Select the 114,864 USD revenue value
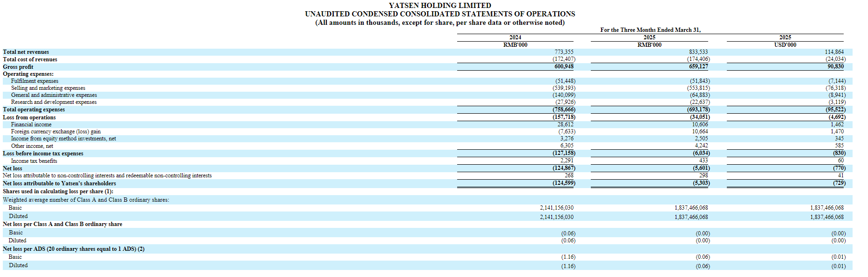The height and width of the screenshot is (277, 868). click(834, 52)
